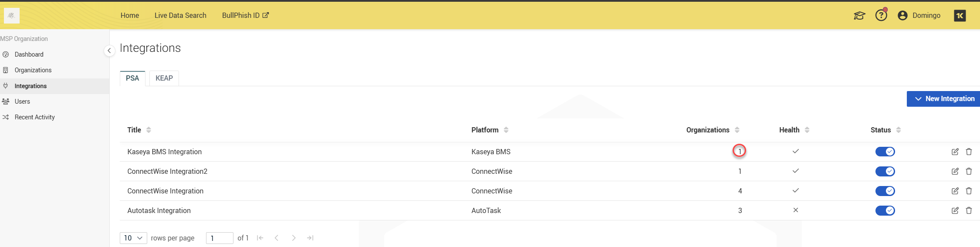Toggle status for ConnectWise Integration2
This screenshot has height=247, width=980.
(885, 171)
